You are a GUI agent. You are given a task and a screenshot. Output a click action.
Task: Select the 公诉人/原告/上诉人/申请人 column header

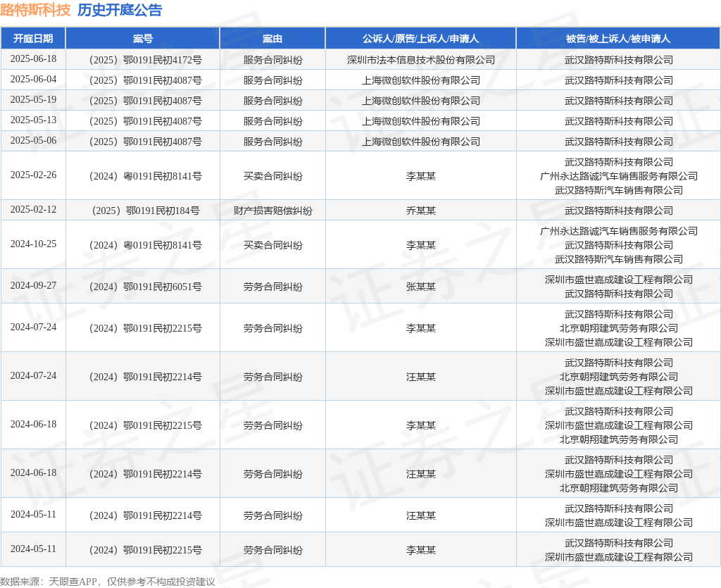(421, 39)
